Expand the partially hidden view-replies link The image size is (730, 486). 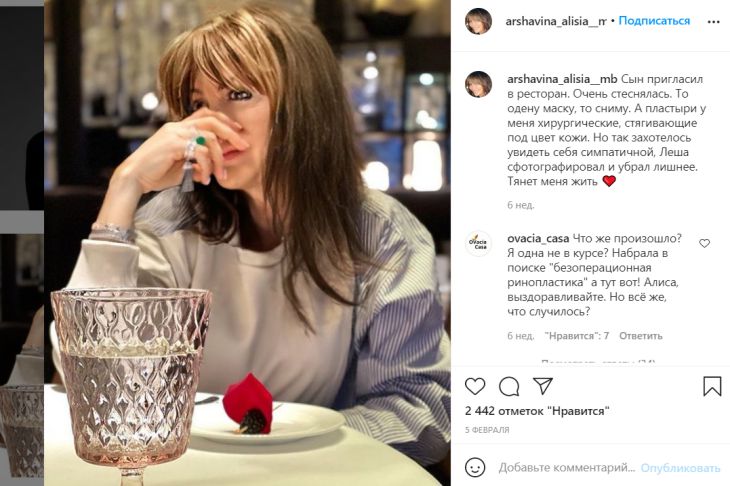pyautogui.click(x=597, y=361)
